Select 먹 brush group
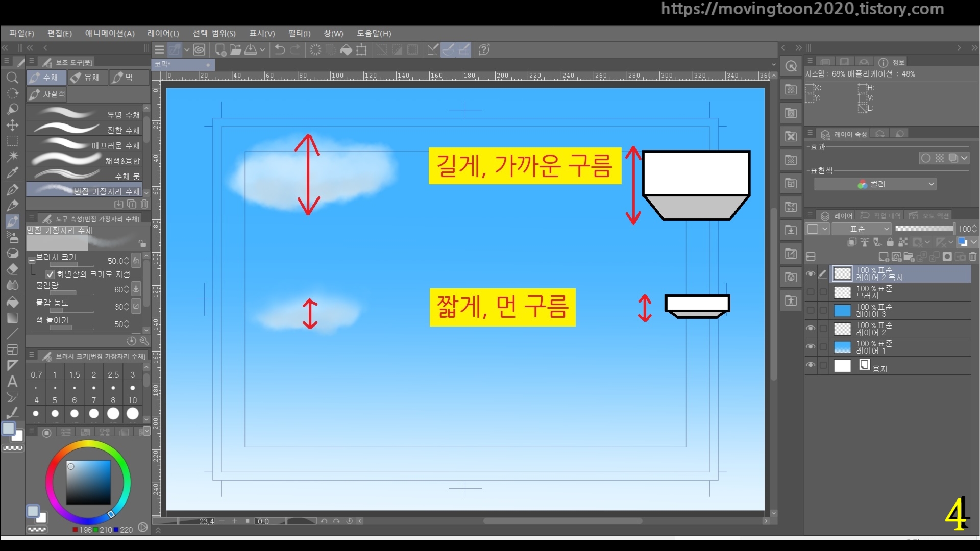The image size is (980, 551). click(x=129, y=78)
